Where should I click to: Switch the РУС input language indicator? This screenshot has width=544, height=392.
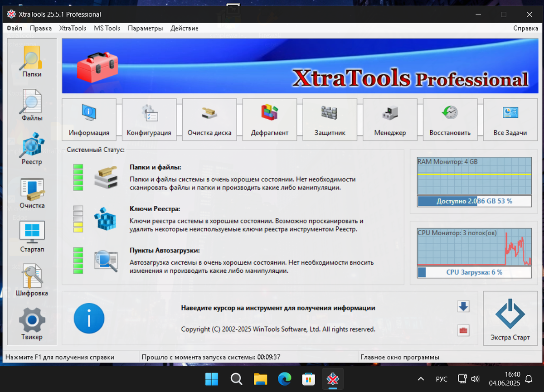(442, 379)
